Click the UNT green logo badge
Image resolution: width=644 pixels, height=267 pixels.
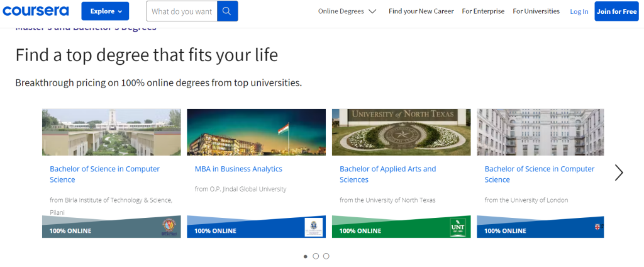coord(458,227)
